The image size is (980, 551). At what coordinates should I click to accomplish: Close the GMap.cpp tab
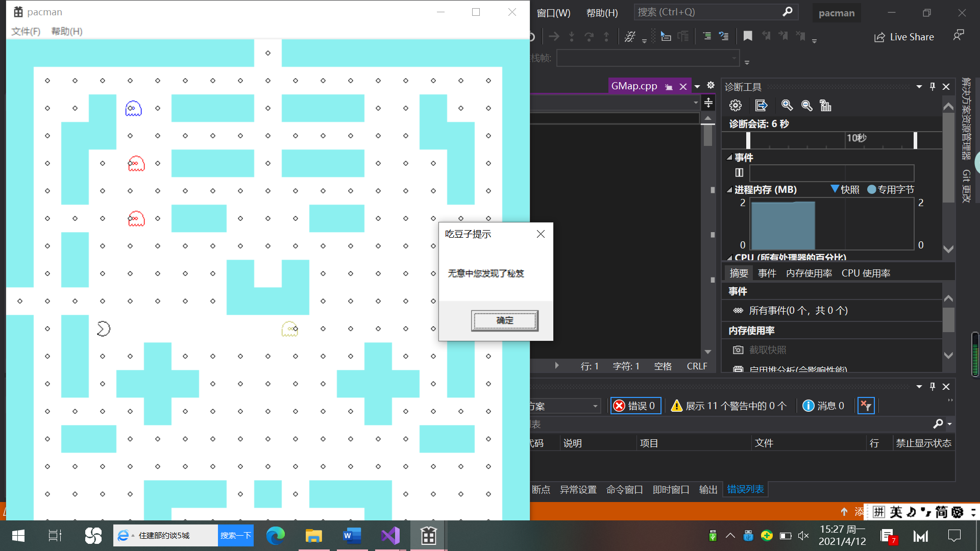(683, 87)
